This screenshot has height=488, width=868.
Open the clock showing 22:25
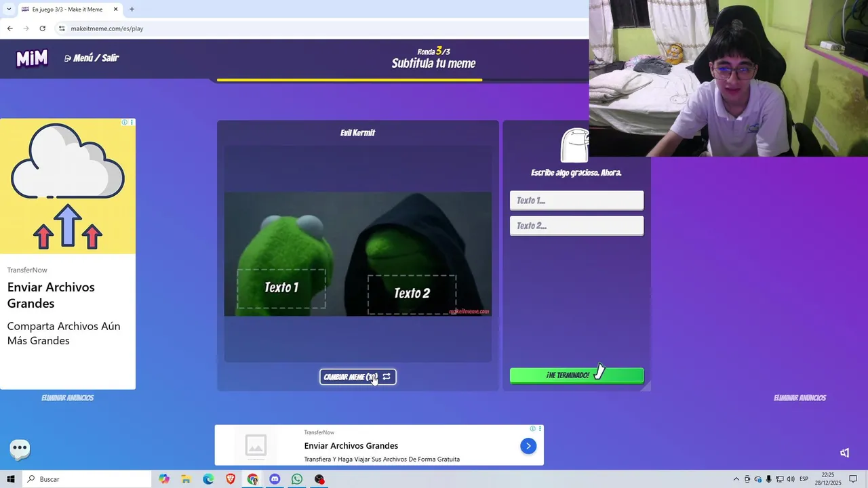(827, 479)
